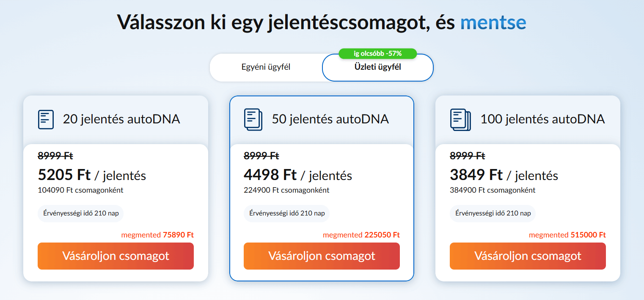The width and height of the screenshot is (644, 300).
Task: Select the Üzleti ügyfél tab
Action: pyautogui.click(x=377, y=67)
